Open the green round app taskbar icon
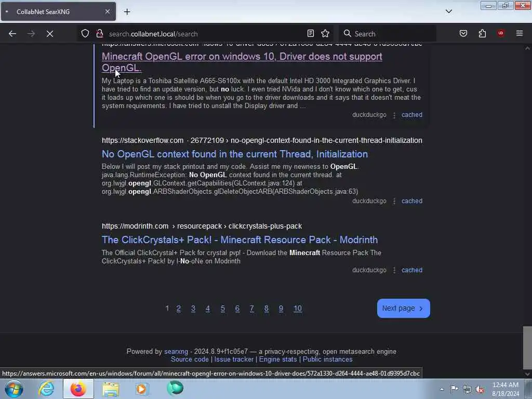Image resolution: width=532 pixels, height=399 pixels. coord(175,389)
